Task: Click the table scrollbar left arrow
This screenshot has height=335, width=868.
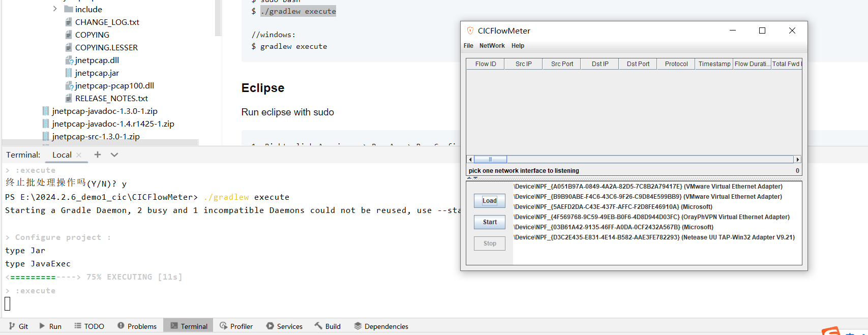Action: point(470,160)
